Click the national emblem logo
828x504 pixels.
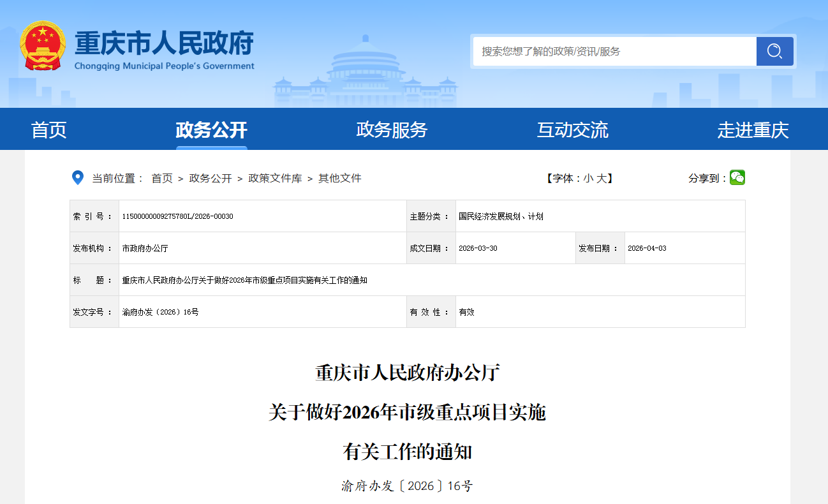(x=43, y=46)
